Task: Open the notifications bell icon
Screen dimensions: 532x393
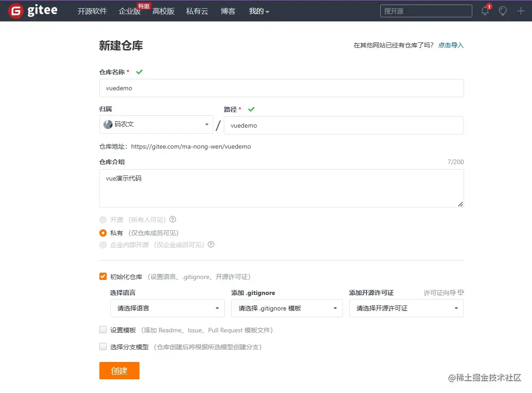Action: [485, 10]
